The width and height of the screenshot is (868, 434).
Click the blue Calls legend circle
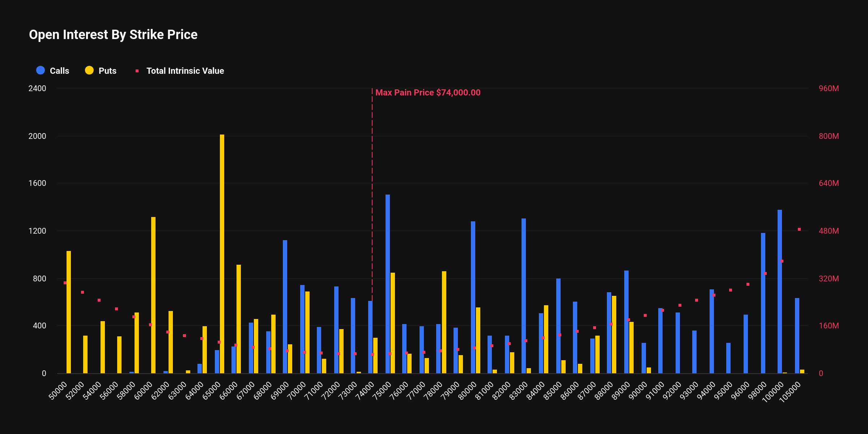[x=41, y=71]
